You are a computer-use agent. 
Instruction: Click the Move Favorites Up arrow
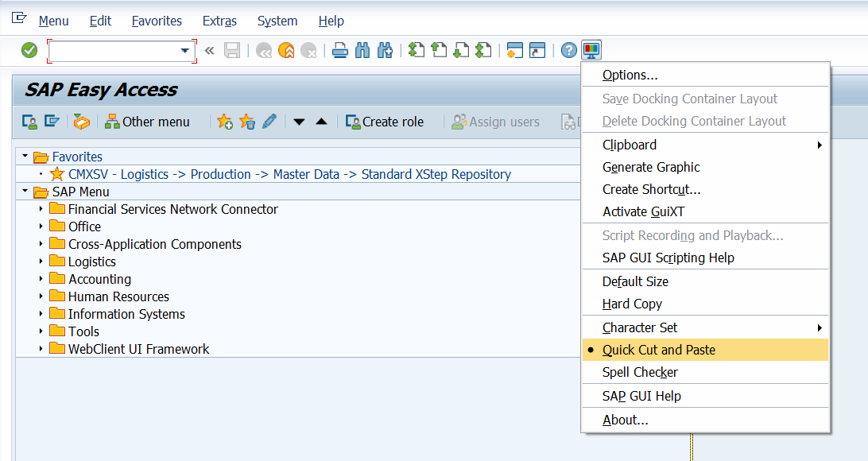coord(321,122)
